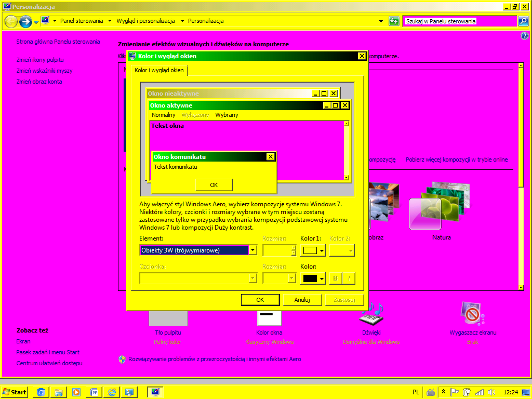Screen dimensions: 532x399
Task: Click the Personalizacja taskbar window button
Action: [x=155, y=392]
